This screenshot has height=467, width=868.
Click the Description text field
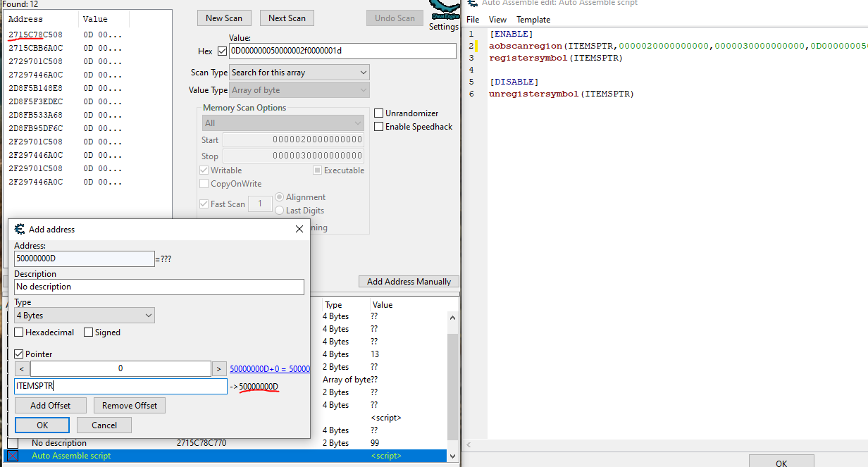(x=159, y=287)
